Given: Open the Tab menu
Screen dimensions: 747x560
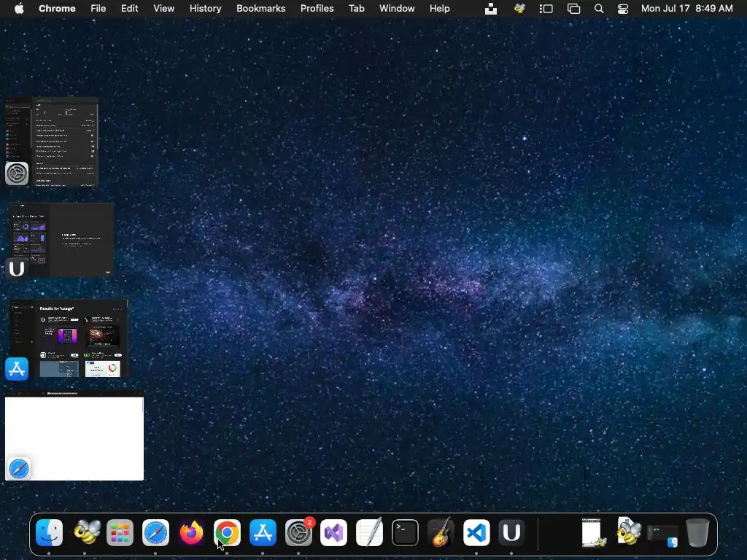Looking at the screenshot, I should coord(356,9).
